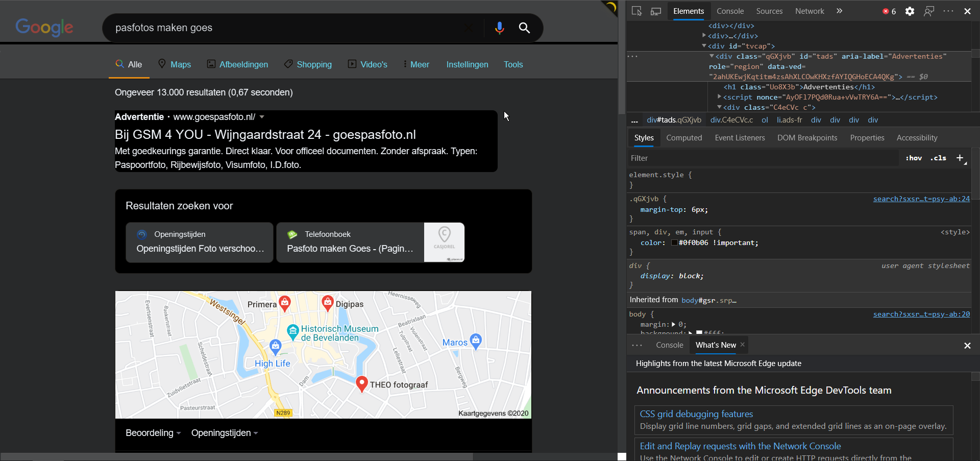Switch to the DevTools Network tab
The width and height of the screenshot is (980, 461).
(x=810, y=11)
